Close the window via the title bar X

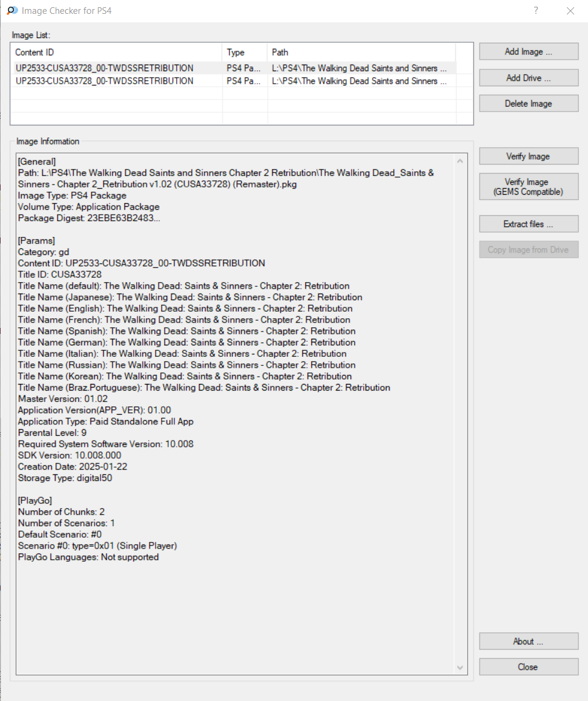(570, 11)
